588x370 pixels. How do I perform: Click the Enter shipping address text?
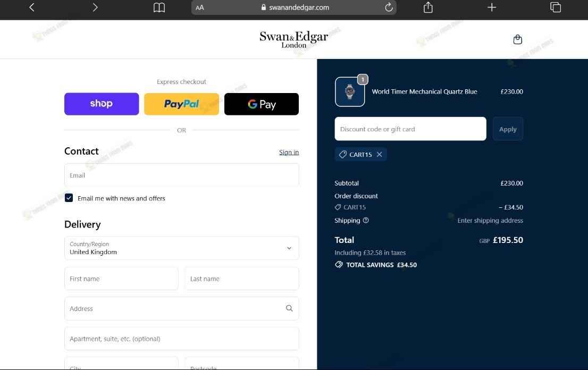click(490, 221)
